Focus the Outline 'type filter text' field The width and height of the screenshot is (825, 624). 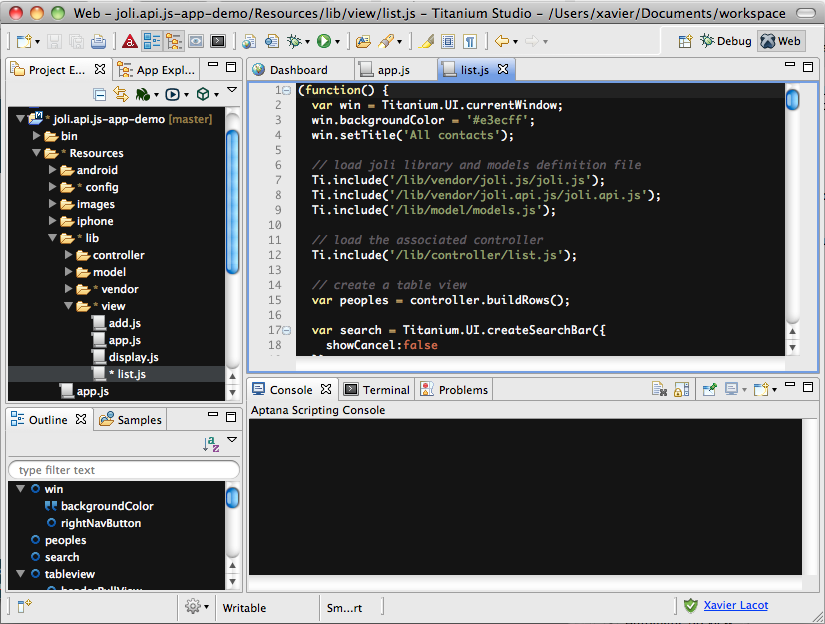click(124, 470)
